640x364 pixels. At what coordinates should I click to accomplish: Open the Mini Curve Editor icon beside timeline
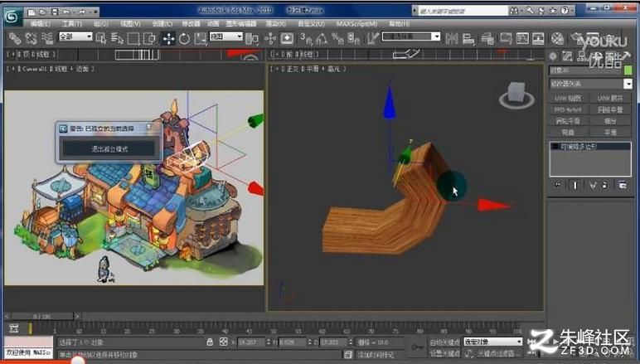(x=14, y=328)
